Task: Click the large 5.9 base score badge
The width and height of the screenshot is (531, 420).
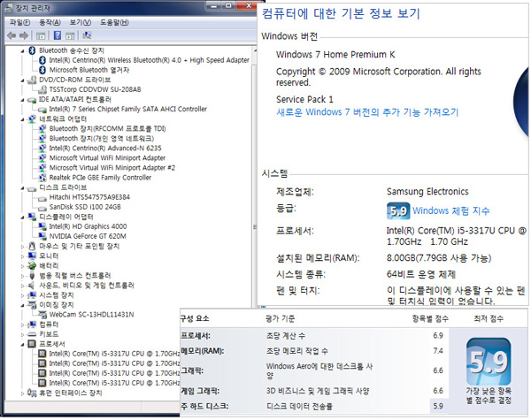Action: tap(489, 362)
